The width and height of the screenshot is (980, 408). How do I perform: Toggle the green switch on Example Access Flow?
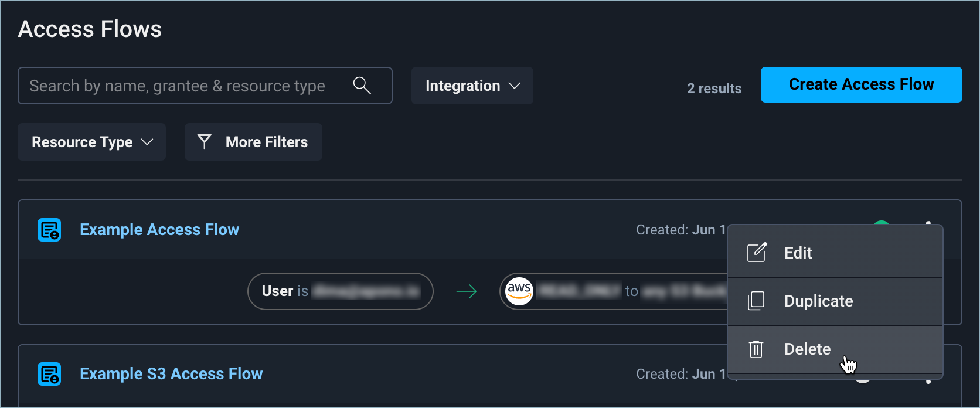tap(881, 223)
